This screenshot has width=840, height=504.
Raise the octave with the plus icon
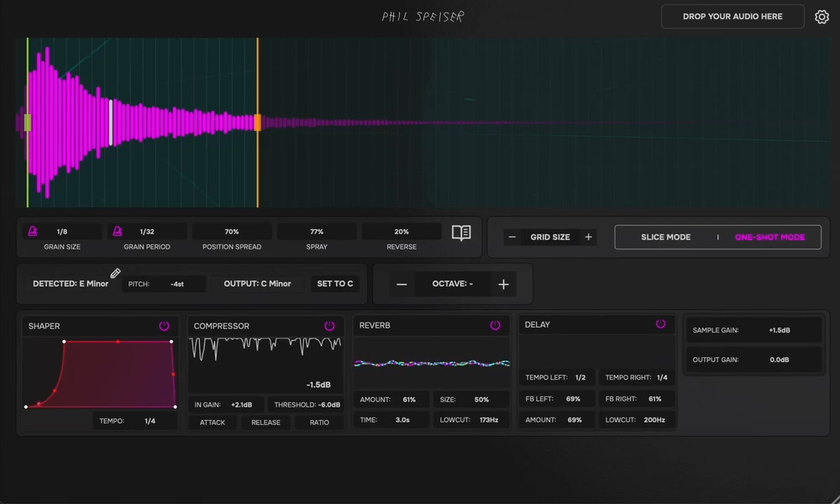[503, 284]
